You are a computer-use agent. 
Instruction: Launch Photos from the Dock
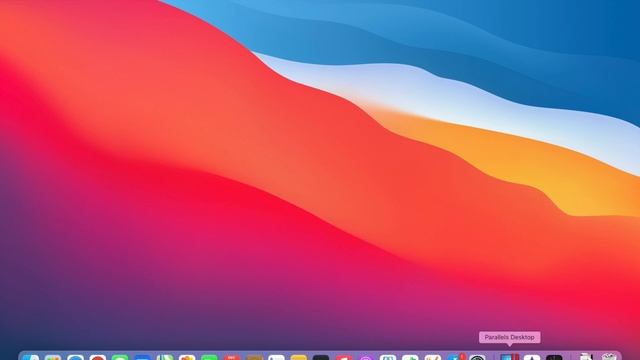pyautogui.click(x=187, y=357)
